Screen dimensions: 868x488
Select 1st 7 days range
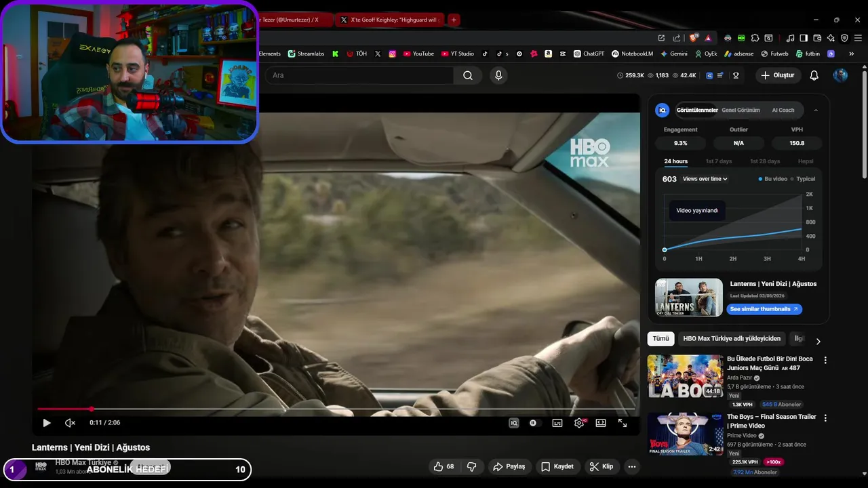pyautogui.click(x=719, y=161)
